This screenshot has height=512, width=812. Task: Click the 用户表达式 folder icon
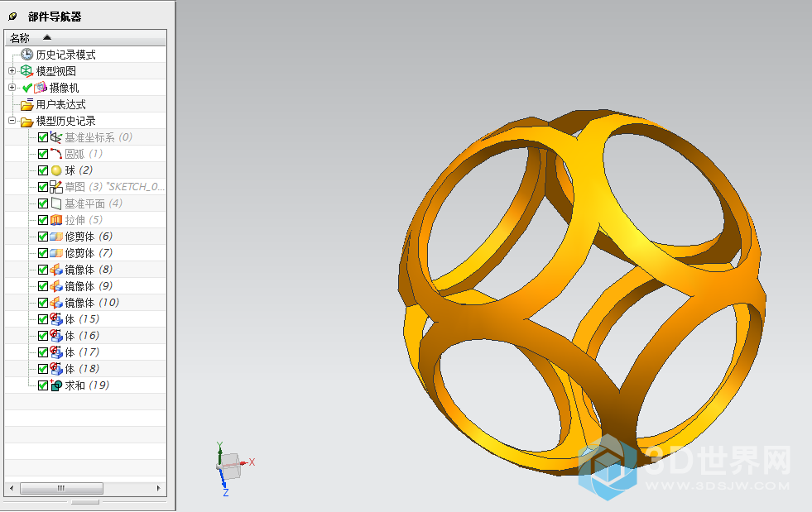(27, 104)
